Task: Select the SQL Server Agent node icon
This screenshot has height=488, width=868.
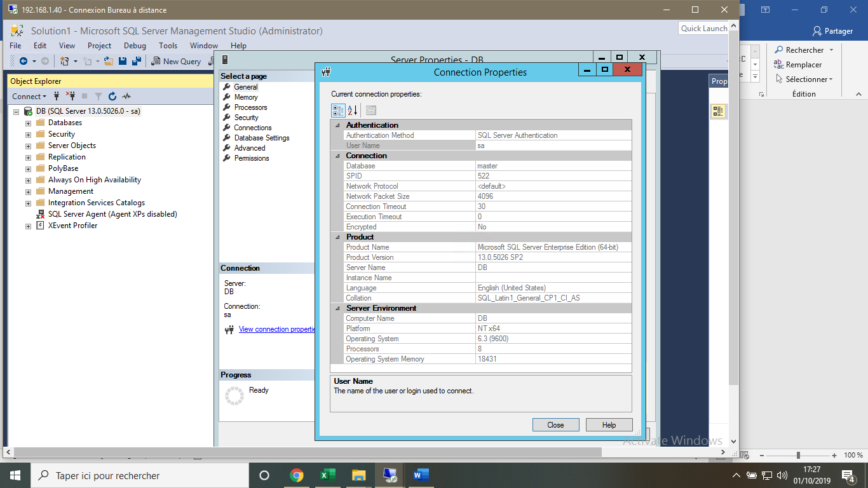Action: 40,214
